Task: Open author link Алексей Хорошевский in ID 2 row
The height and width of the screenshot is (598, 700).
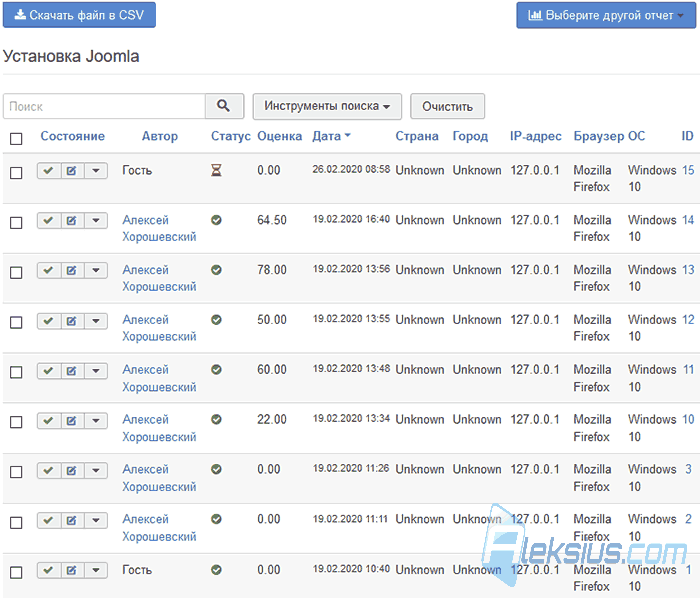Action: 159,527
